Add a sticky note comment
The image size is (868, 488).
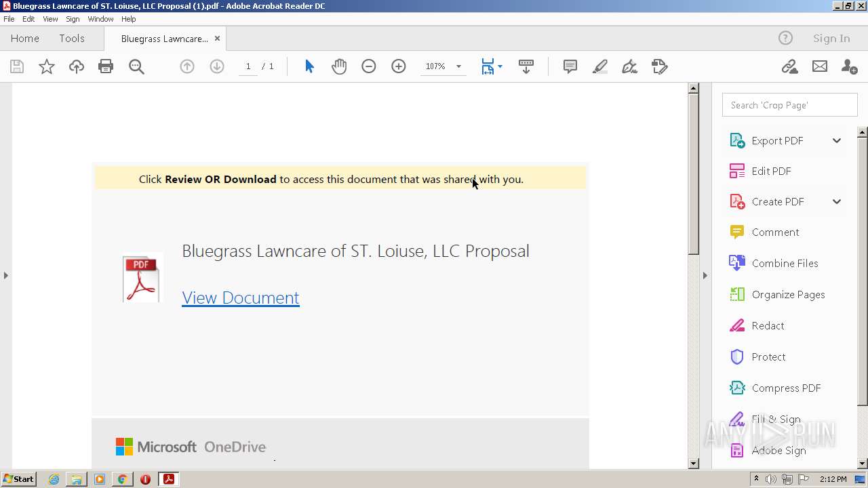point(570,66)
